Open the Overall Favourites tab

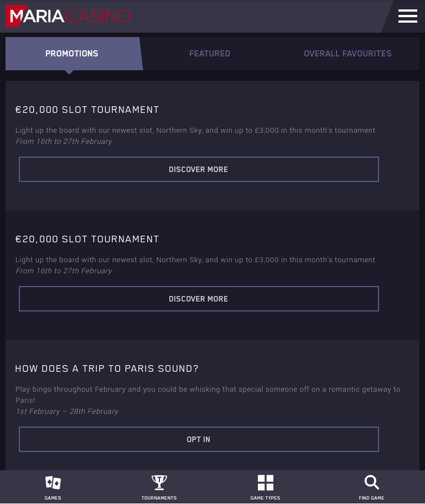pos(348,53)
